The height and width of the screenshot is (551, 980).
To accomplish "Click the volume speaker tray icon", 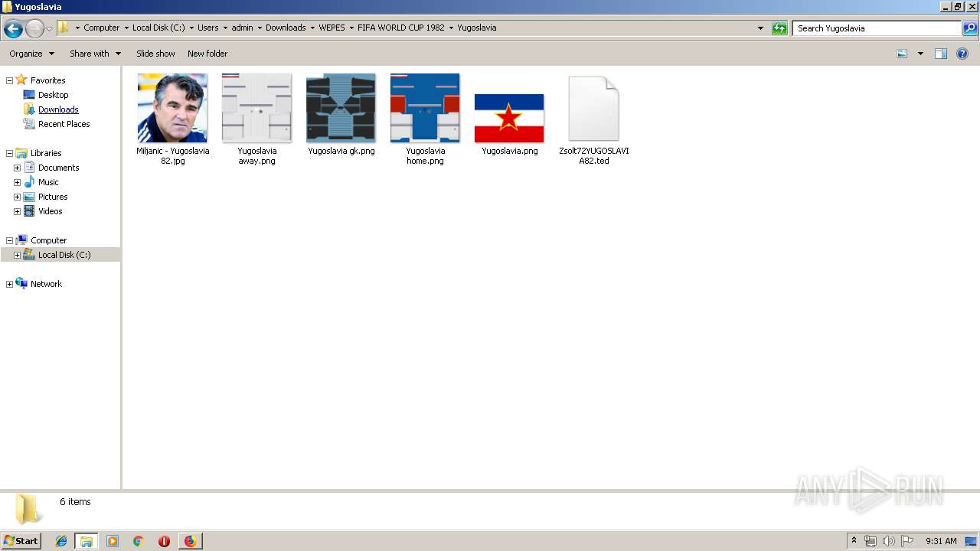I will coord(888,541).
